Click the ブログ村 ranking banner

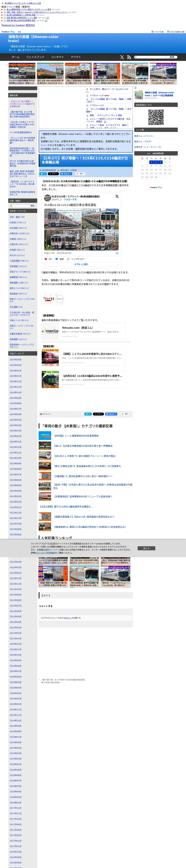coord(53,299)
